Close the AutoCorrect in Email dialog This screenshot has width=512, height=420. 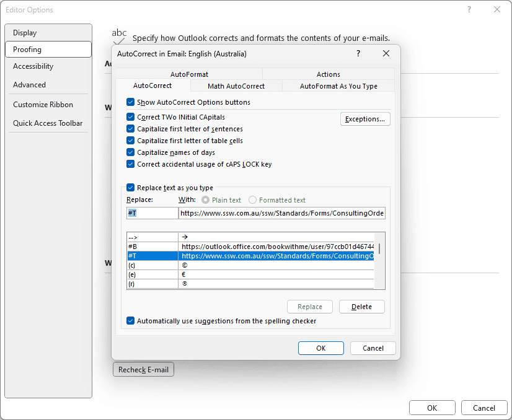[x=386, y=54]
